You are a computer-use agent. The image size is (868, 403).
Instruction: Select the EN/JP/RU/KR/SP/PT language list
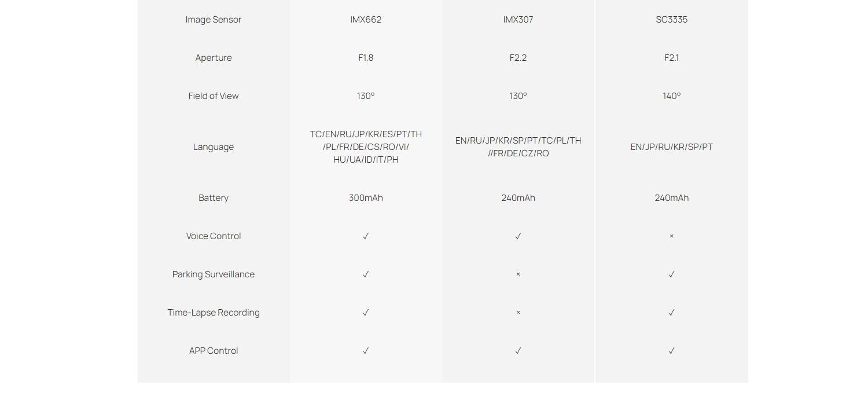click(671, 147)
